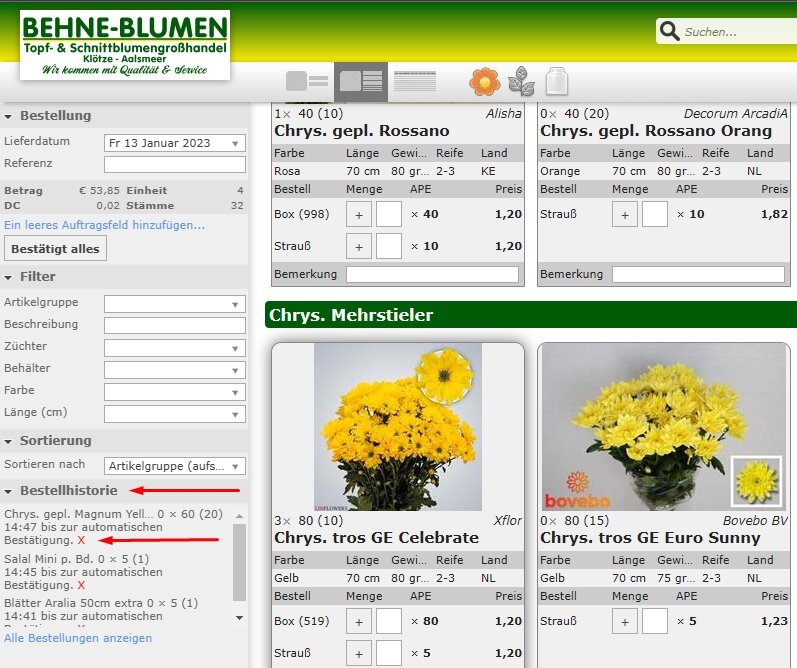
Task: Add Strauß of Chrys. gepl. Rossano plus
Action: (359, 246)
